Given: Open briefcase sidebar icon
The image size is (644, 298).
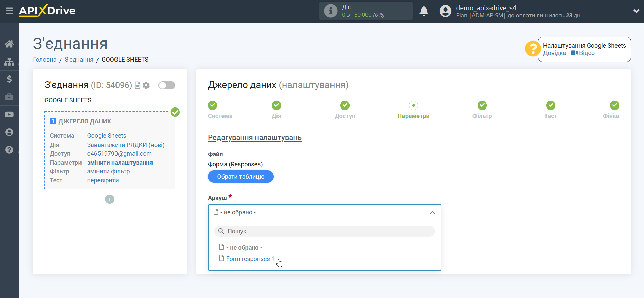Looking at the screenshot, I should tap(9, 97).
